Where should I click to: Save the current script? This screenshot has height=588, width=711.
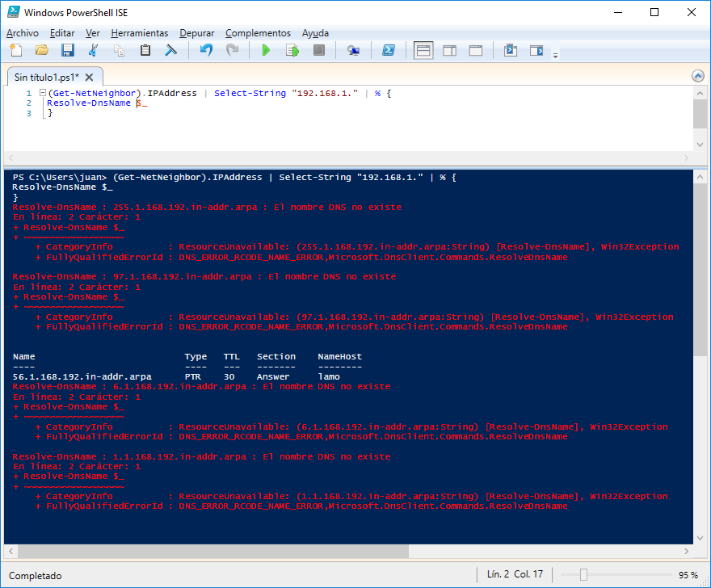67,49
